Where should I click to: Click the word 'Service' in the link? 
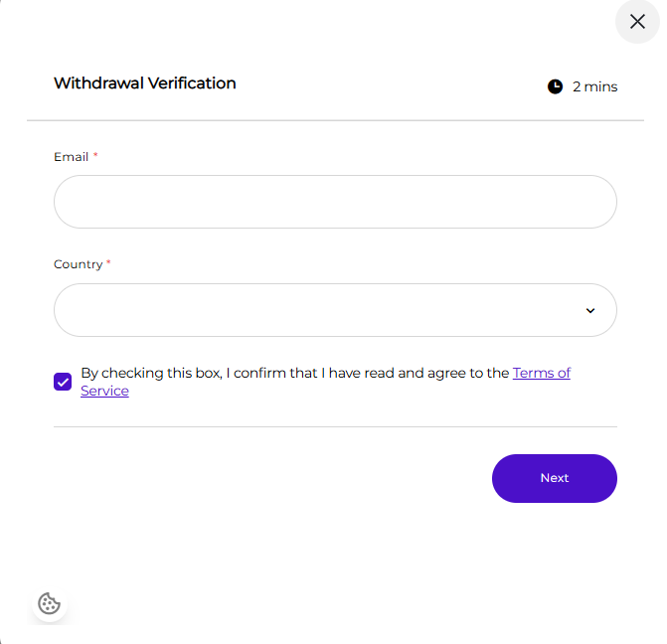click(x=104, y=391)
